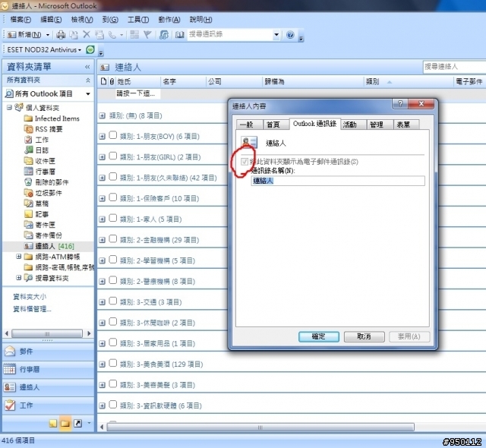The image size is (486, 448).
Task: Expand the 類別: 1-朋友(久未聯絡) group
Action: pyautogui.click(x=102, y=178)
